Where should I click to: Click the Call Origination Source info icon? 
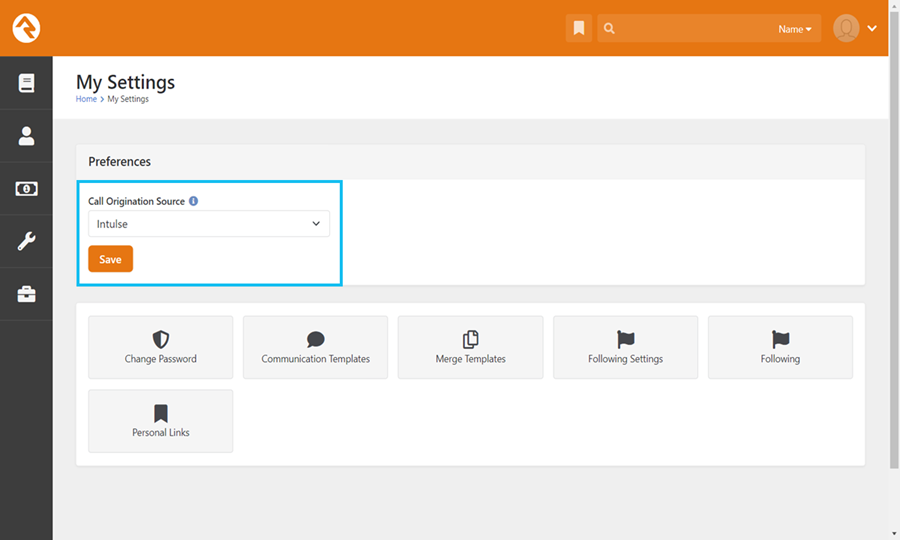(193, 201)
